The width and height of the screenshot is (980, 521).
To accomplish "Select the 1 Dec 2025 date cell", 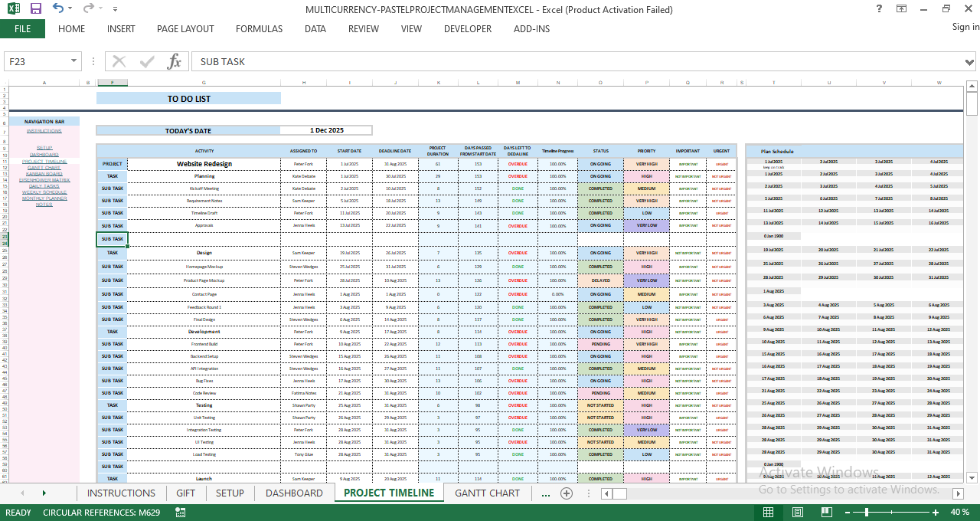I will (x=326, y=130).
